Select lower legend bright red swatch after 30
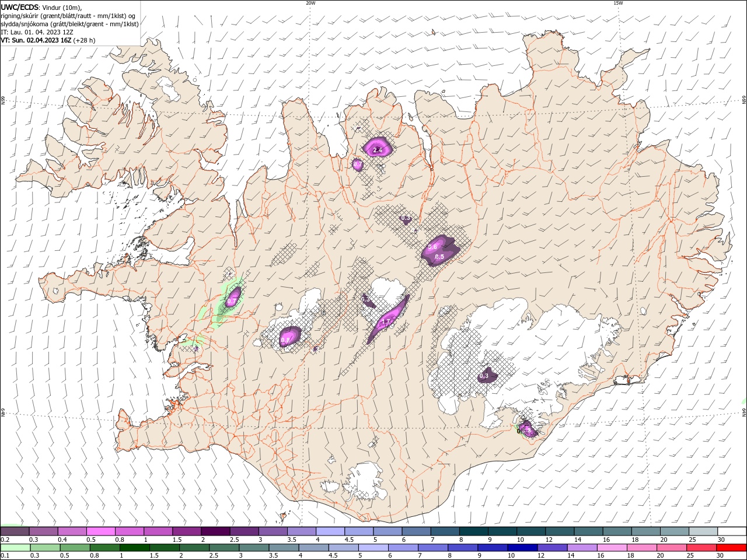747x560 pixels. pyautogui.click(x=731, y=548)
